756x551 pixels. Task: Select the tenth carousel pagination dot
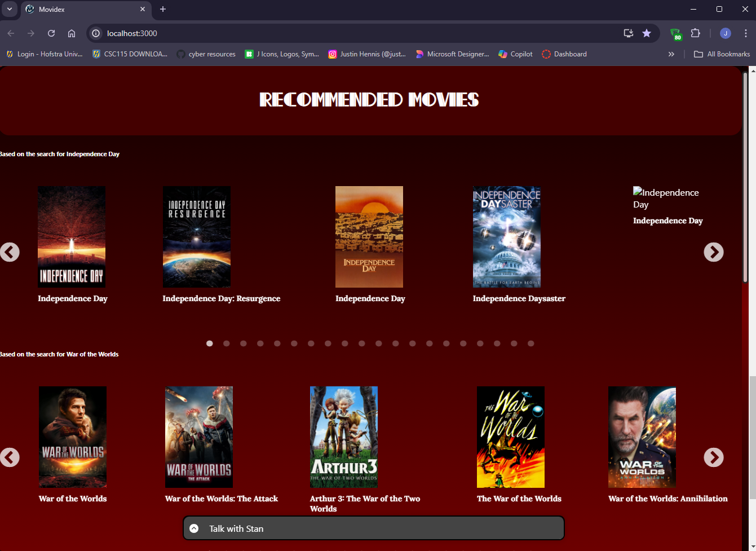pos(362,343)
